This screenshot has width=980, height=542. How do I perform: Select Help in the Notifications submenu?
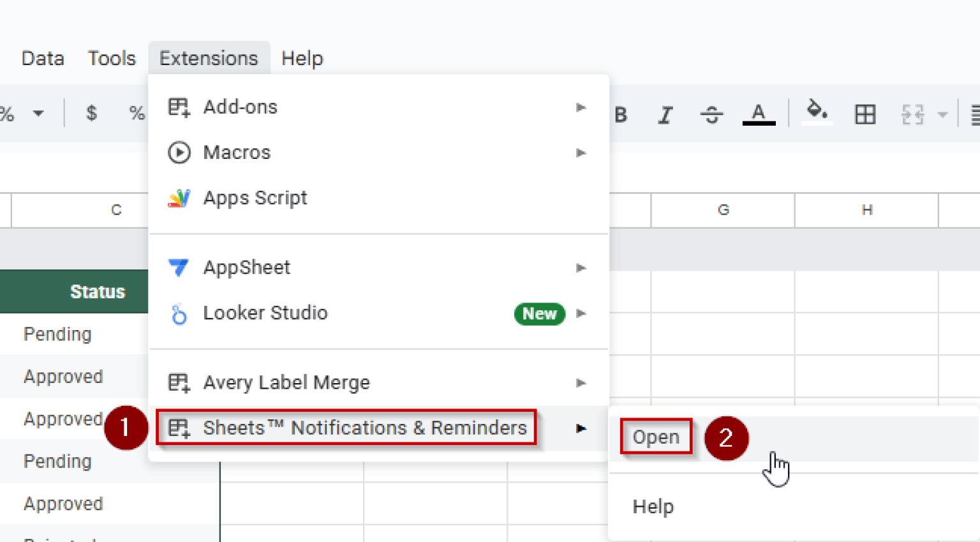tap(653, 506)
